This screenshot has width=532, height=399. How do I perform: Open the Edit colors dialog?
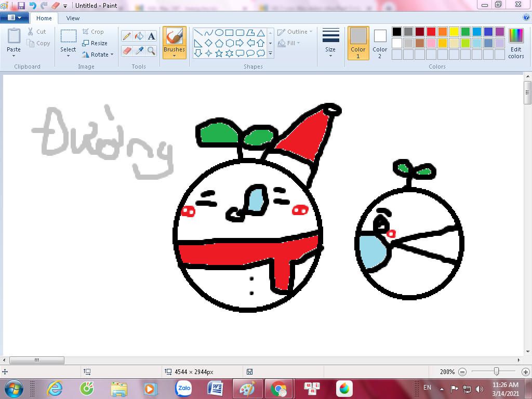516,43
